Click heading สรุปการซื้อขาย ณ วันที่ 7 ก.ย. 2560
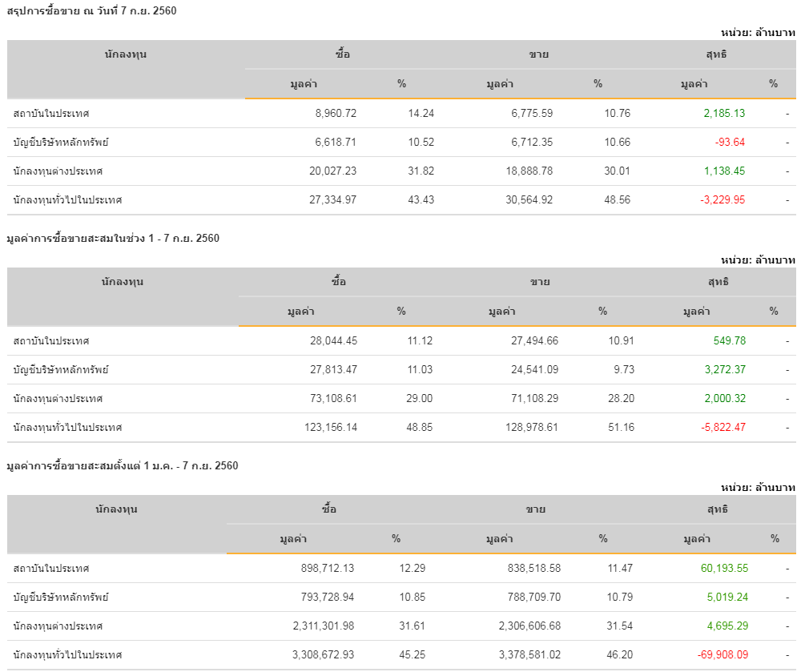The width and height of the screenshot is (801, 672). [91, 10]
